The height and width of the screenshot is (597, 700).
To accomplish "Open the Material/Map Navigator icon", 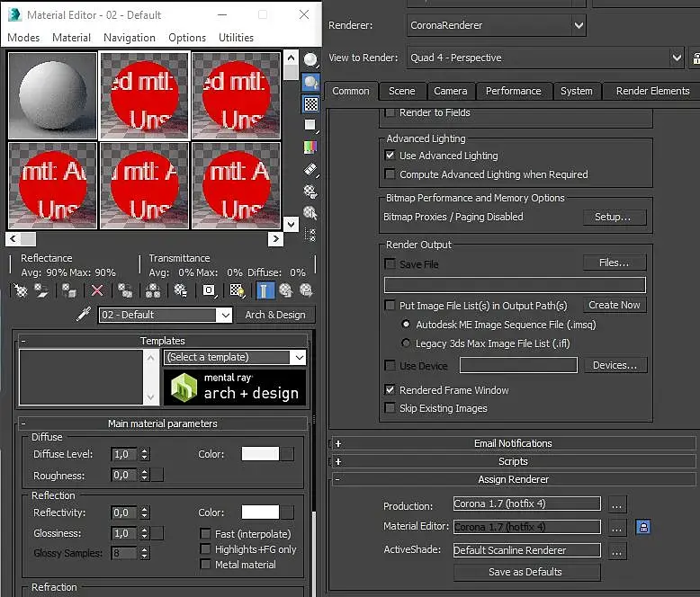I will point(310,235).
